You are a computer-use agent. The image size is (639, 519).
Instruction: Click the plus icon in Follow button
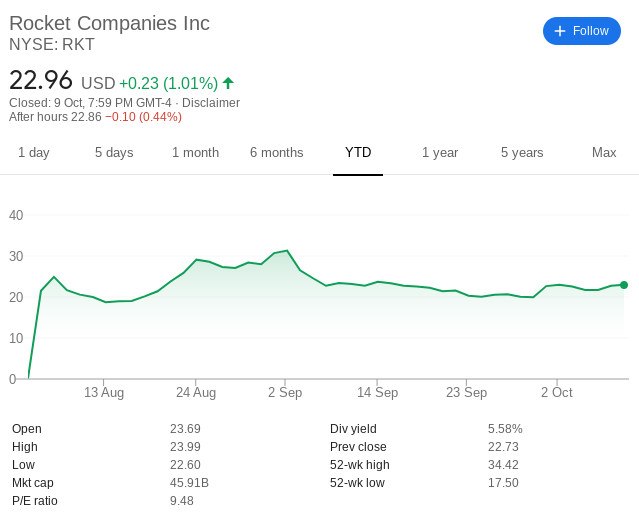click(x=560, y=31)
